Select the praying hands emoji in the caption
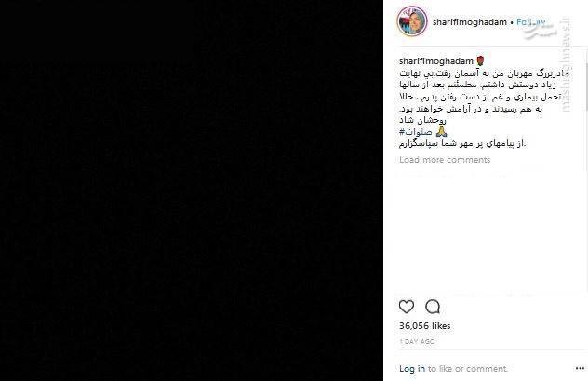The image size is (588, 381). coord(441,132)
